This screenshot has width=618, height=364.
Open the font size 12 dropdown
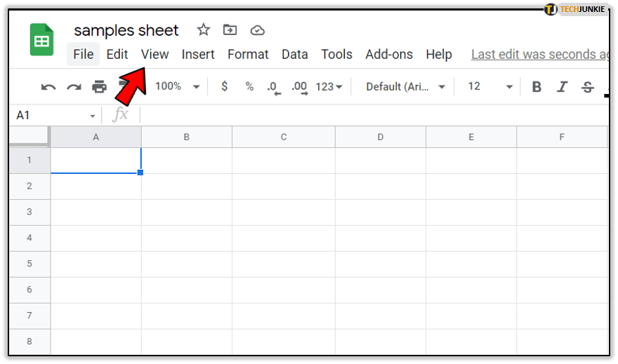point(491,86)
